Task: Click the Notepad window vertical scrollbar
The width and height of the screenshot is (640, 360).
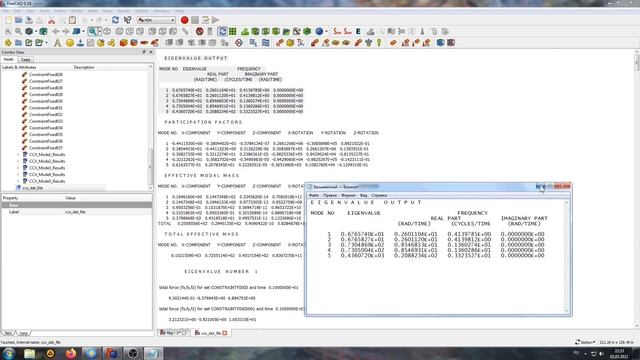Action: coord(567,256)
